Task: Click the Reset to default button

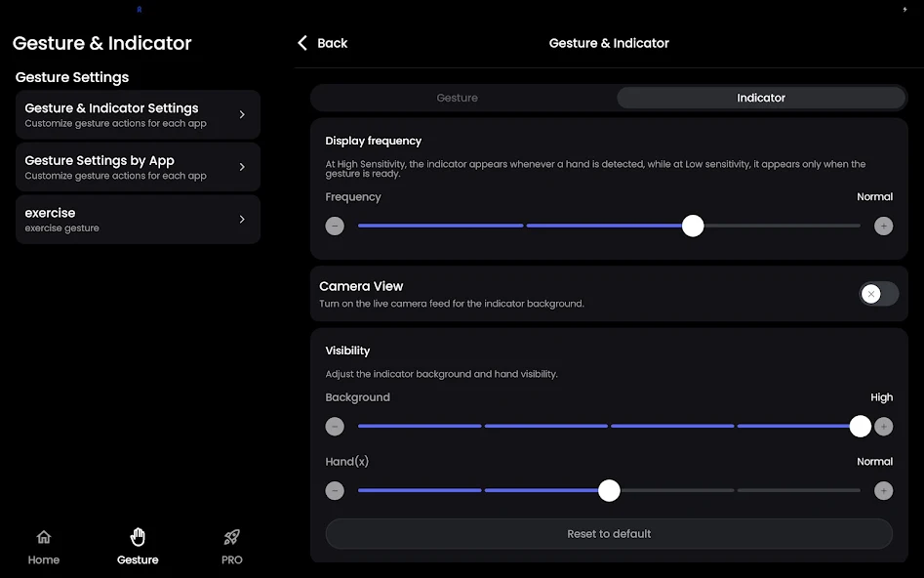Action: (x=609, y=534)
